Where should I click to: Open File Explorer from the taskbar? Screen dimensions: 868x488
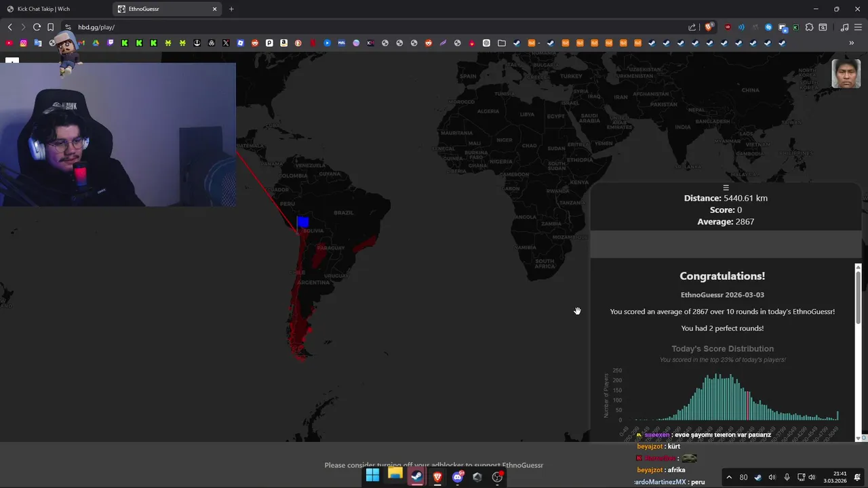(395, 475)
